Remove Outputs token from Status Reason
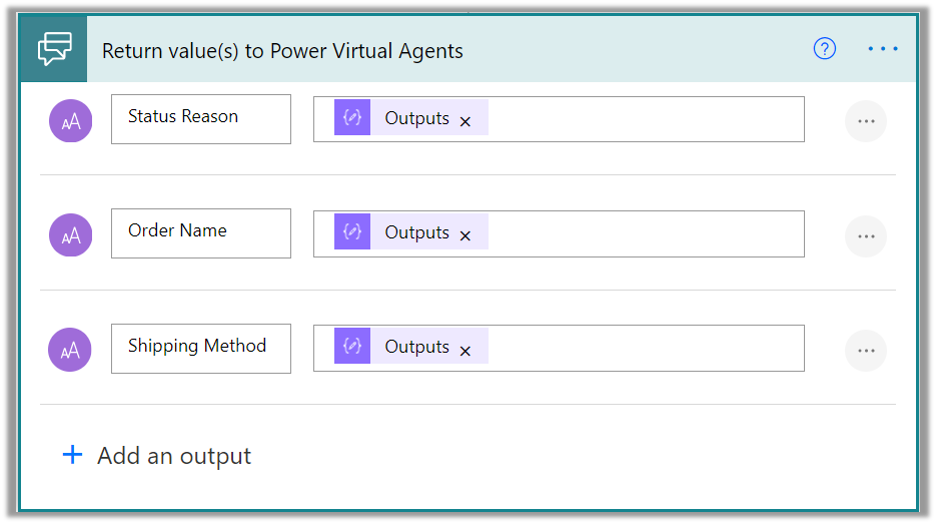This screenshot has width=936, height=524. click(465, 121)
